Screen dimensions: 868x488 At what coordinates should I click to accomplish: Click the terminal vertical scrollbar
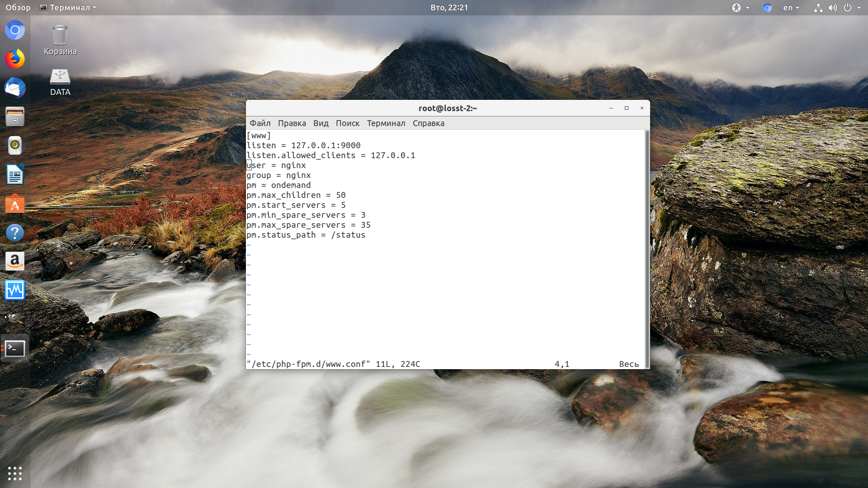coord(647,249)
